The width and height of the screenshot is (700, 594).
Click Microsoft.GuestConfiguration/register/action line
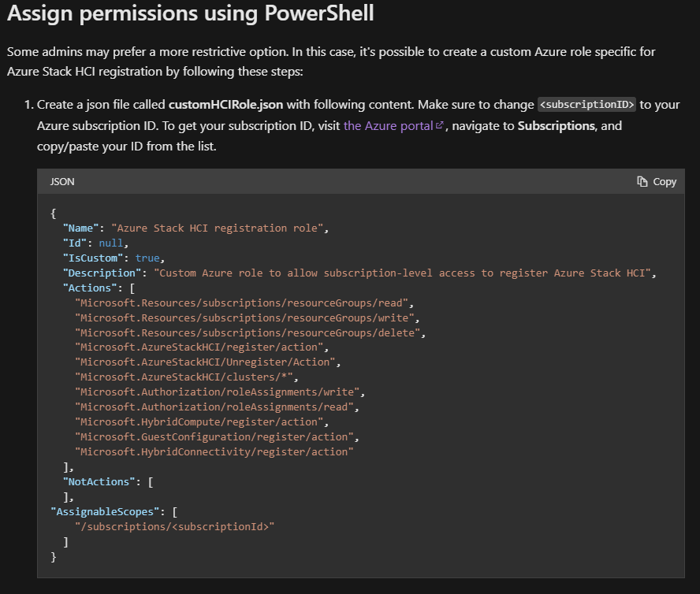point(214,437)
